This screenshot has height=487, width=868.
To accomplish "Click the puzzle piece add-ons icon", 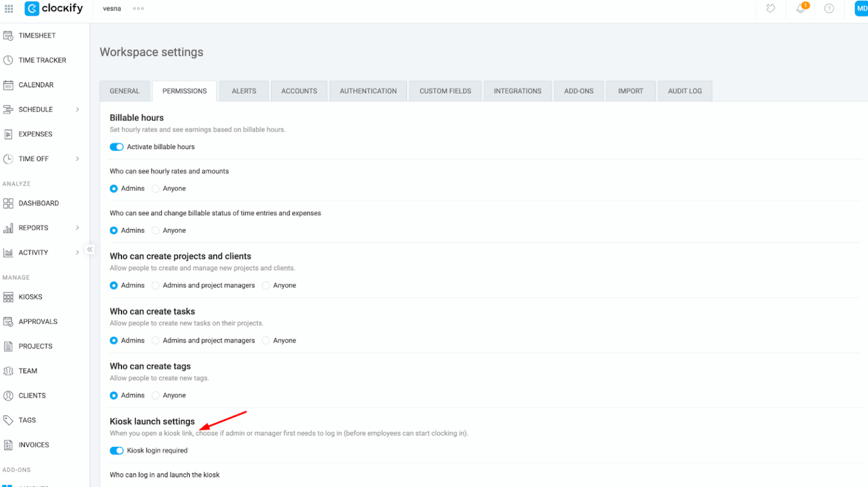I will point(770,8).
